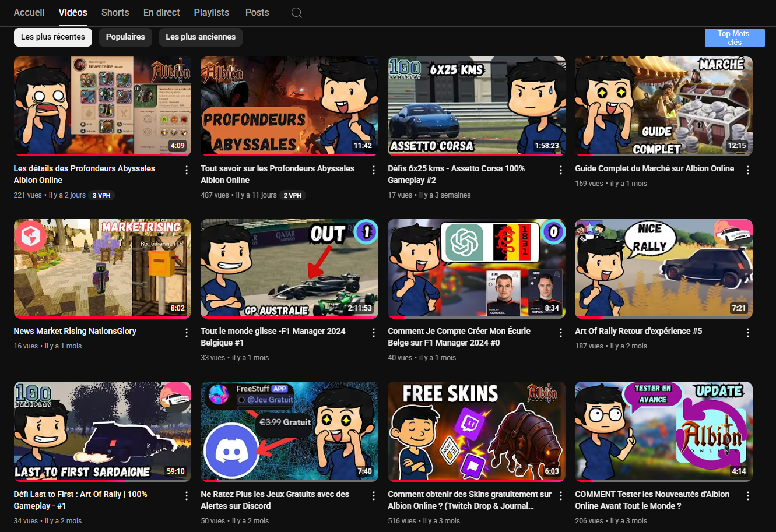Play the Assetto Corsa 6x25 KMS thumbnail
The width and height of the screenshot is (776, 532).
(x=476, y=106)
